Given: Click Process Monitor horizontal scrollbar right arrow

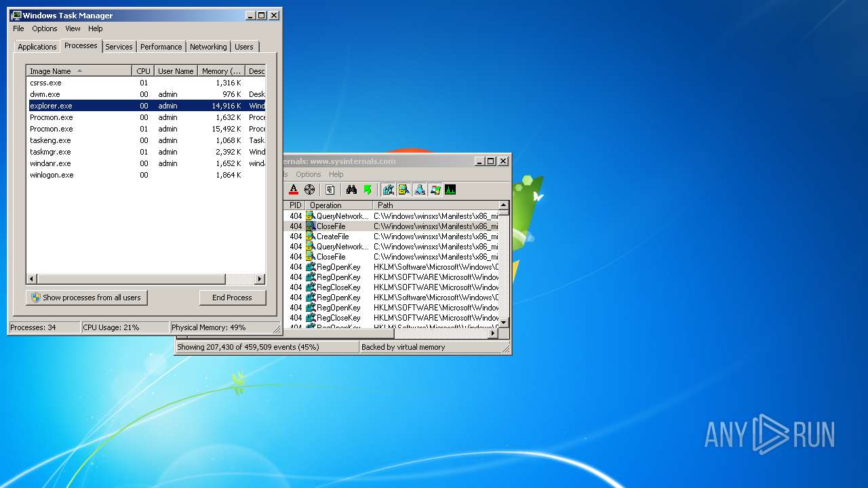Looking at the screenshot, I should pyautogui.click(x=493, y=333).
